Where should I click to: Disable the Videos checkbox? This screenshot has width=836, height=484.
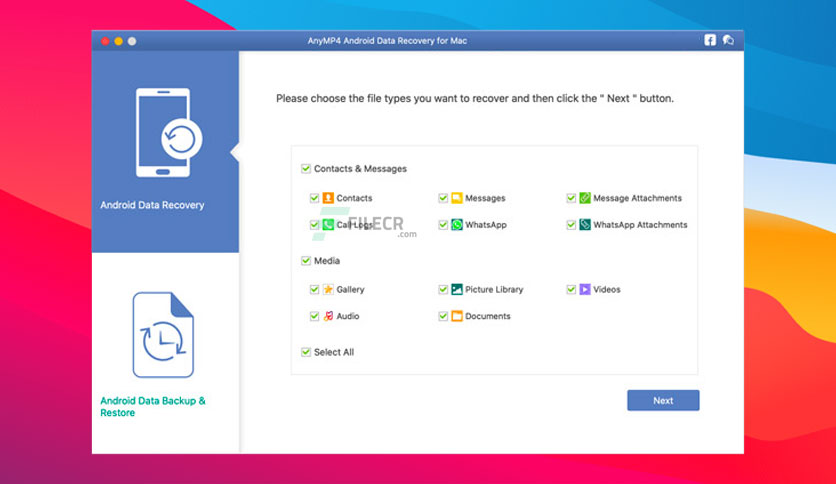point(571,289)
